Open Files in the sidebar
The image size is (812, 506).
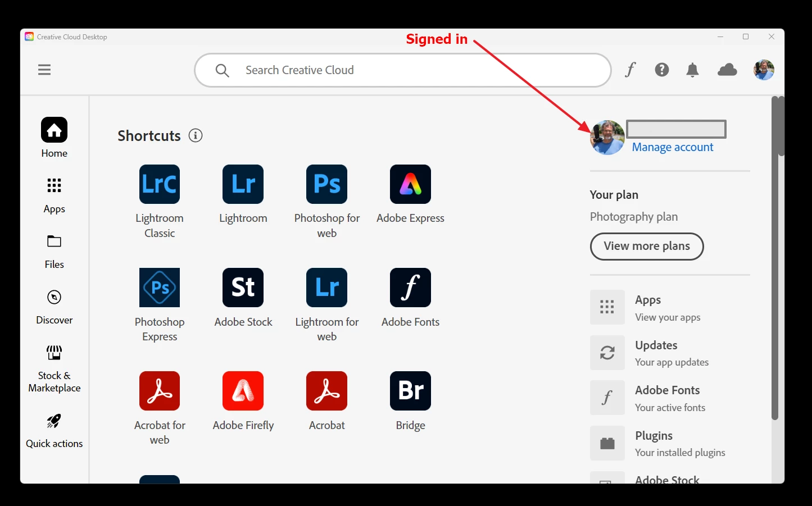[55, 252]
